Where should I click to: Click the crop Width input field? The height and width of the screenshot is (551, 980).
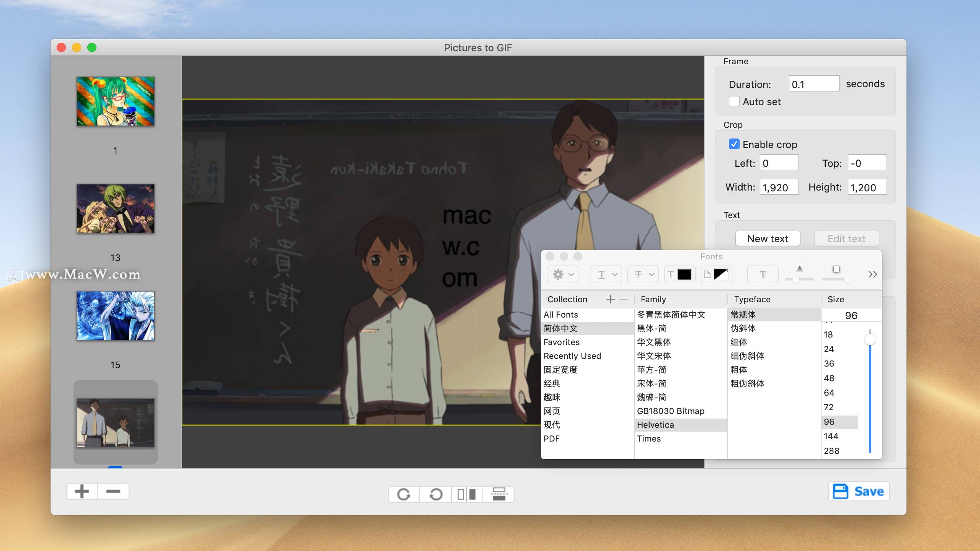[x=779, y=187]
